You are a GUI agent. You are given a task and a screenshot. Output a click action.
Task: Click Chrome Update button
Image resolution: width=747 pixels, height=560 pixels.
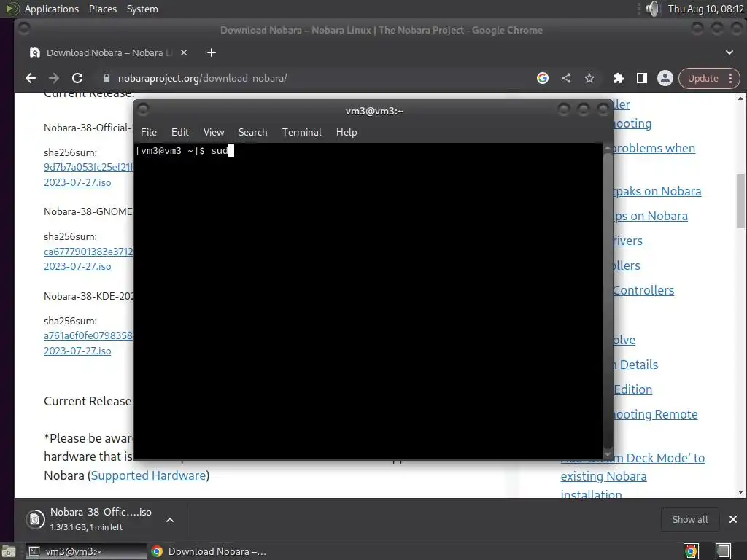(x=703, y=79)
